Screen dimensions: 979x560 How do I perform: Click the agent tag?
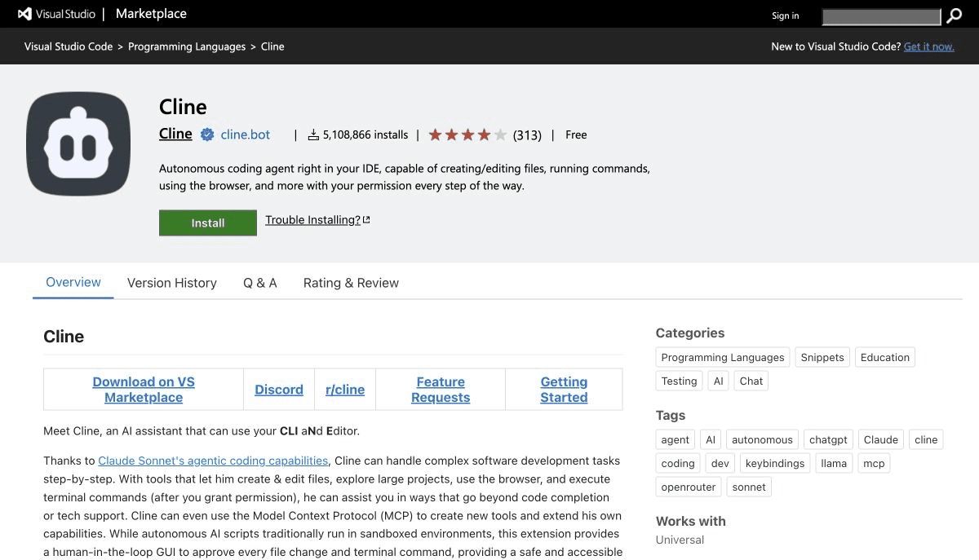pos(676,439)
